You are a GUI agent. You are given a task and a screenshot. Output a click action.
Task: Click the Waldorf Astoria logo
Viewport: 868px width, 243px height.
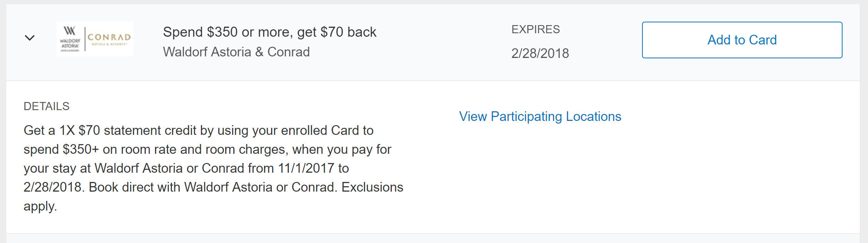70,39
